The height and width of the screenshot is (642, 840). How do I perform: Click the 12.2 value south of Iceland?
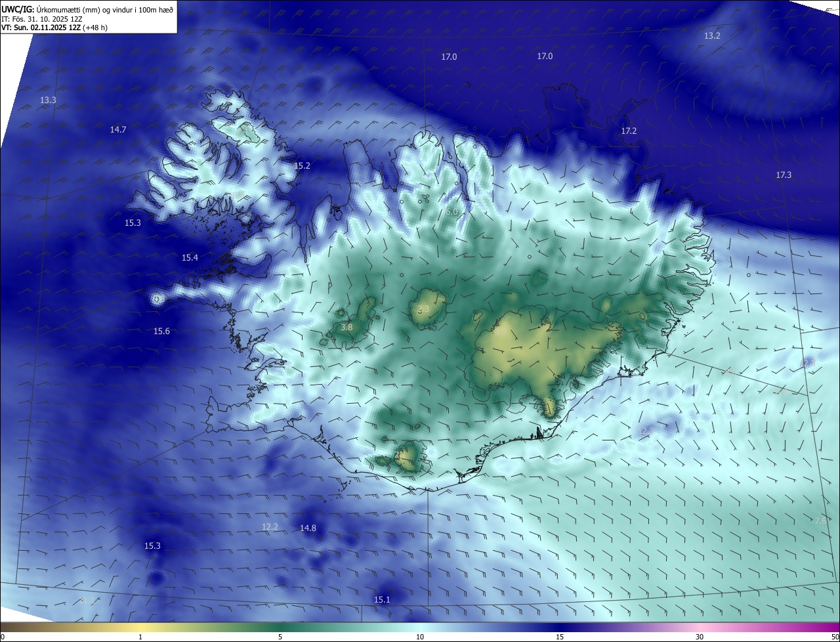[x=270, y=527]
